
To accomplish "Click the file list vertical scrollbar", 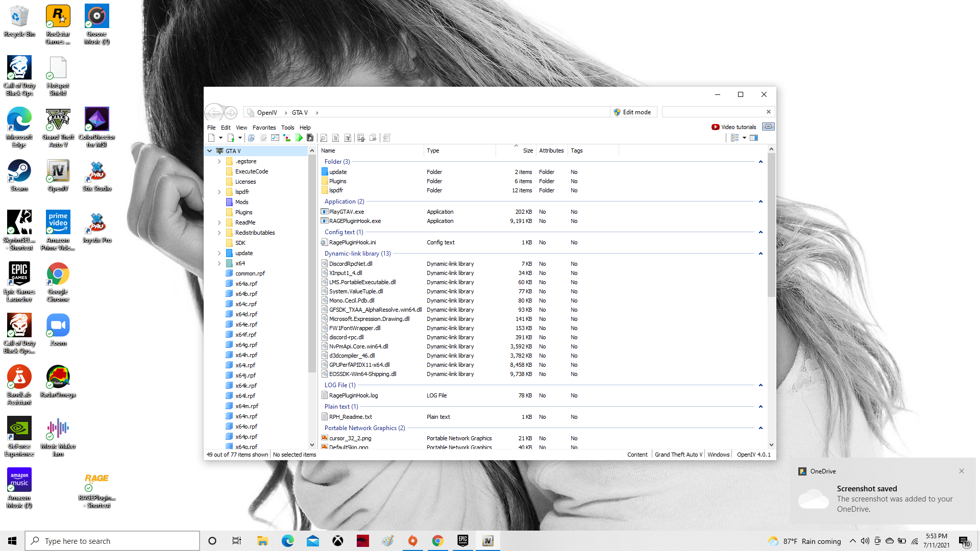I will (x=771, y=224).
